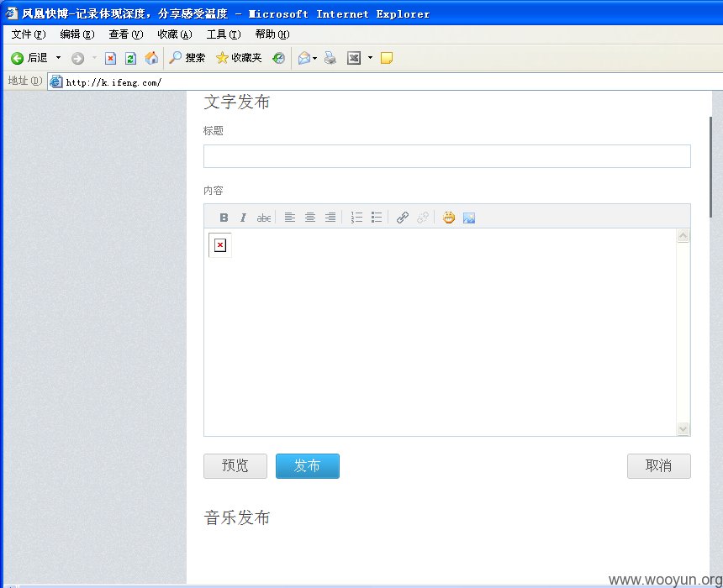Toggle strikethrough abc formatting
Viewport: 723px width, 588px height.
tap(263, 218)
